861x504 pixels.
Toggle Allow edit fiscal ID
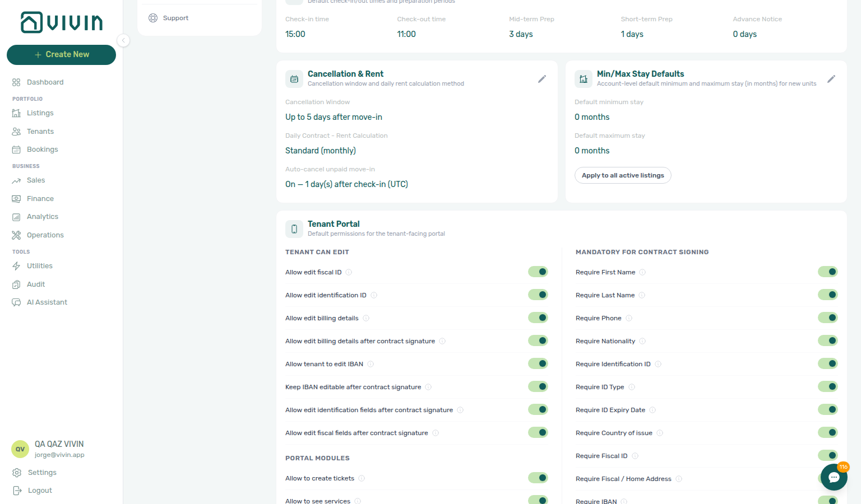point(538,272)
